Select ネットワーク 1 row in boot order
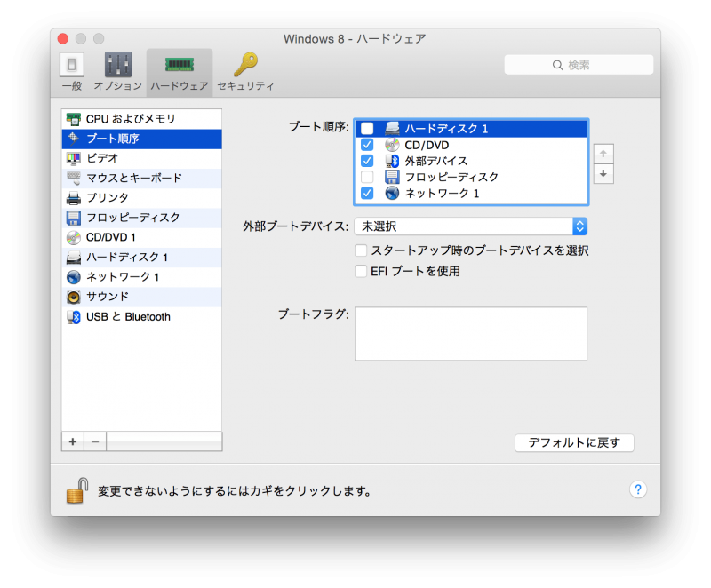Screen dimensions: 711x588 (x=471, y=194)
